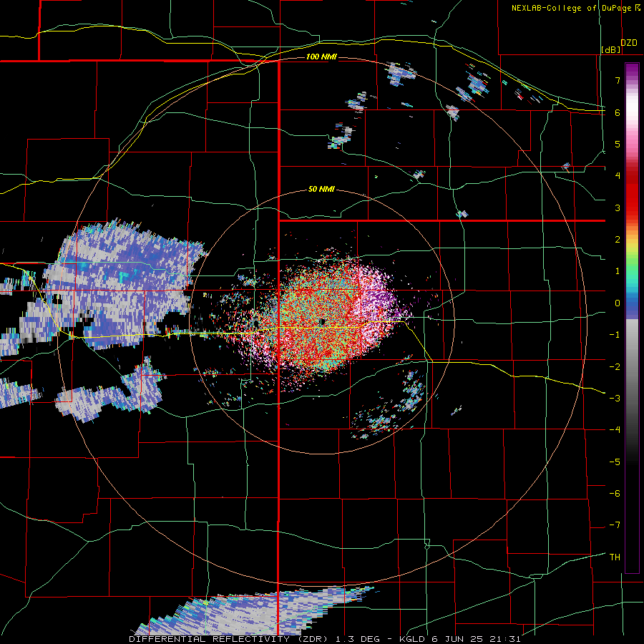Click the [dB] unit label
Screen dimensions: 644x644
point(611,49)
